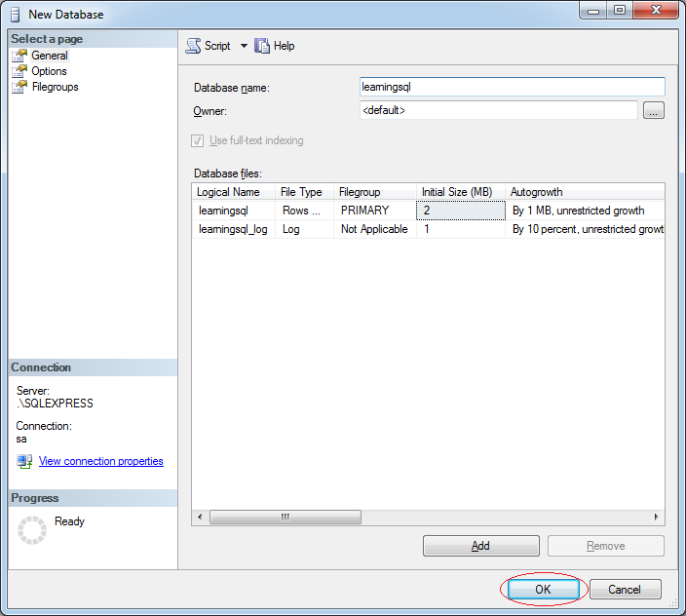
Task: Click the File Type column header
Action: tap(304, 192)
